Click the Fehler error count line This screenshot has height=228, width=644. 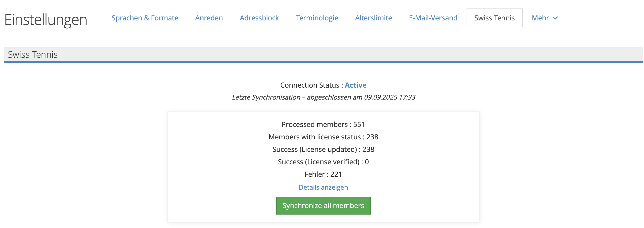point(323,174)
